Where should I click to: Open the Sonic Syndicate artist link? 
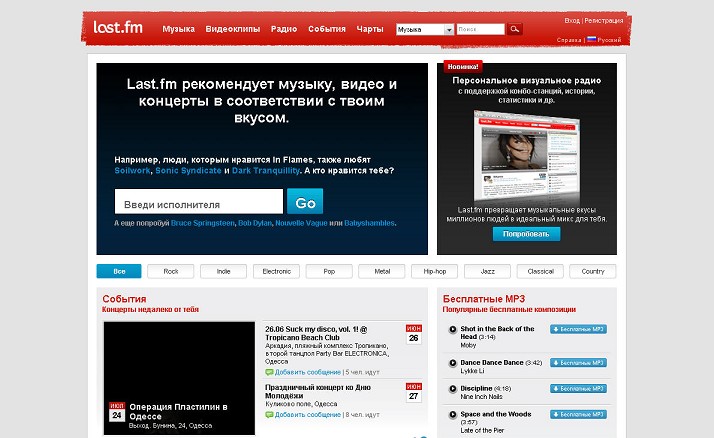[x=188, y=171]
